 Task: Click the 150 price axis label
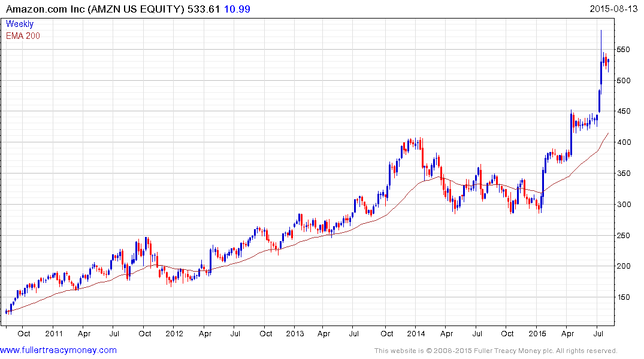tap(624, 297)
